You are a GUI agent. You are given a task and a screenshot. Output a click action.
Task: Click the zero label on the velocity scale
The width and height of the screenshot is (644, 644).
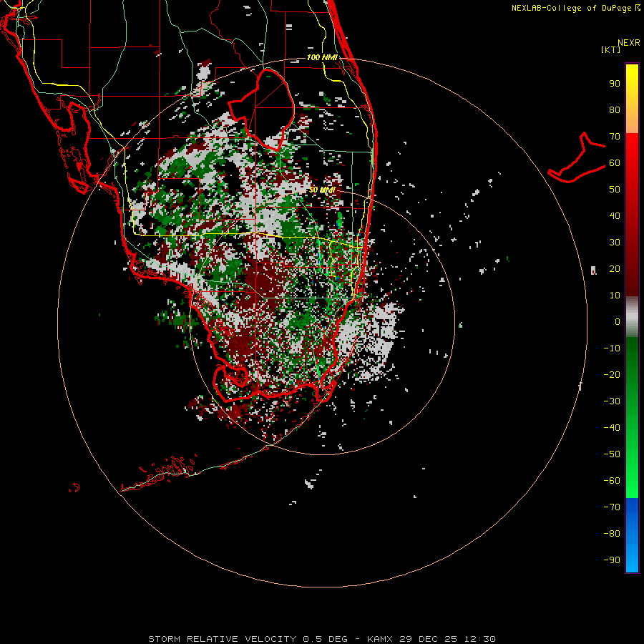coord(618,321)
